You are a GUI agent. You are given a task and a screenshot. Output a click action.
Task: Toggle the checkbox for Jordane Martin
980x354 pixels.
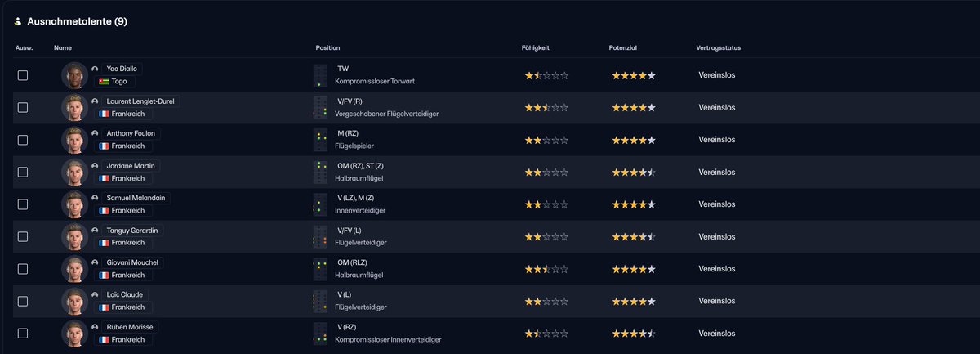click(x=23, y=172)
